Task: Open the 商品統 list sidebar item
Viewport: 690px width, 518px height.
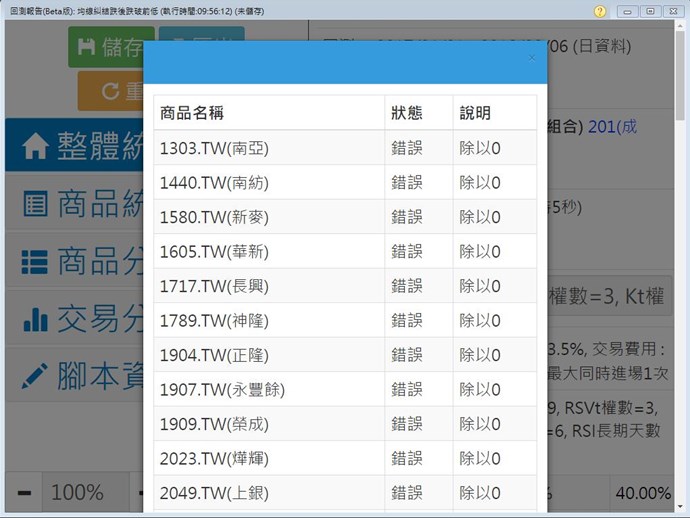Action: point(74,203)
